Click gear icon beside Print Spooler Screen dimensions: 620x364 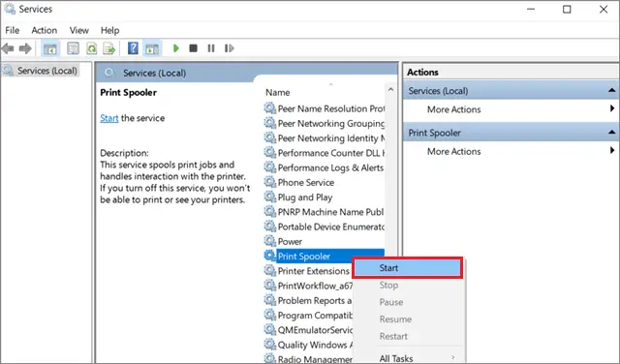[270, 256]
